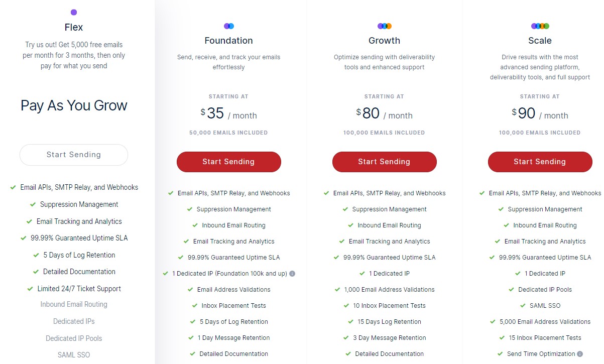The height and width of the screenshot is (364, 604).
Task: Click the $80 / month Growth price
Action: 385,114
